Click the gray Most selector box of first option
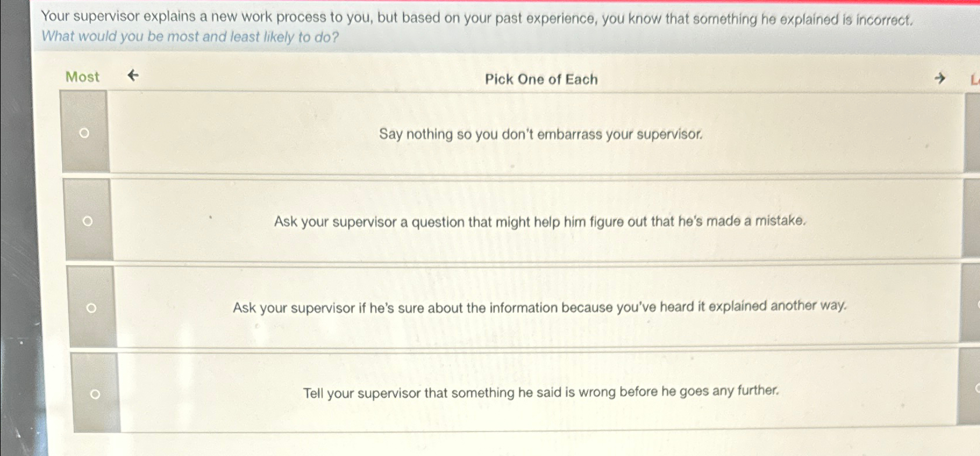 [x=85, y=133]
